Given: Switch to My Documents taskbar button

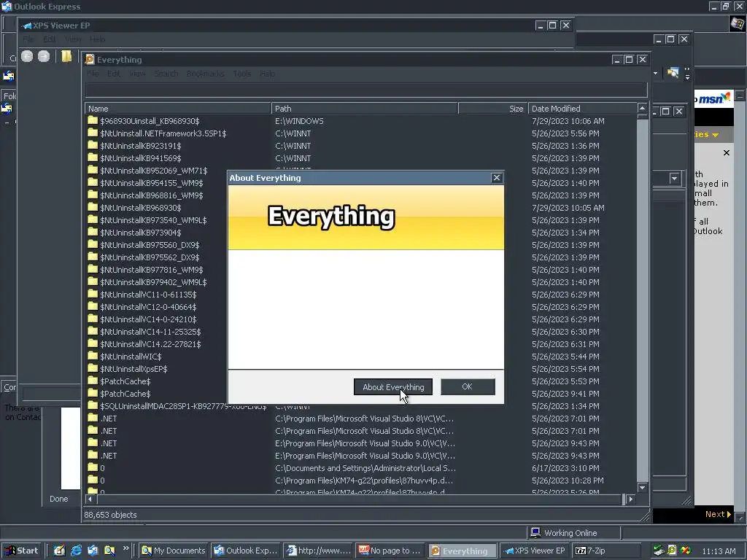Looking at the screenshot, I should click(174, 551).
